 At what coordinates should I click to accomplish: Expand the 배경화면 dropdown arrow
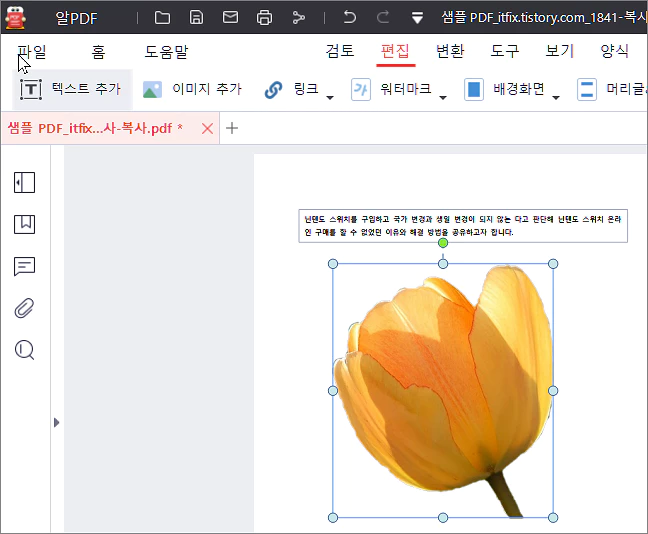tap(556, 98)
